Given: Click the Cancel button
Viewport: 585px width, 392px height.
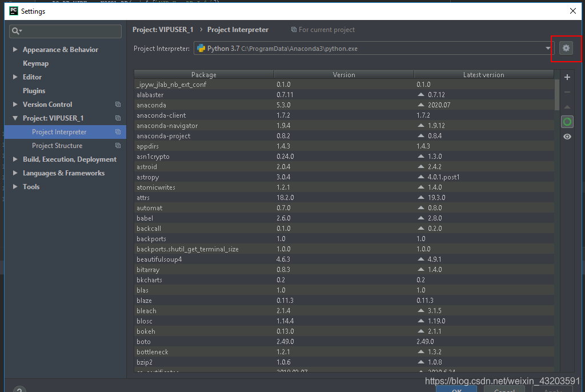Looking at the screenshot, I should tap(504, 389).
